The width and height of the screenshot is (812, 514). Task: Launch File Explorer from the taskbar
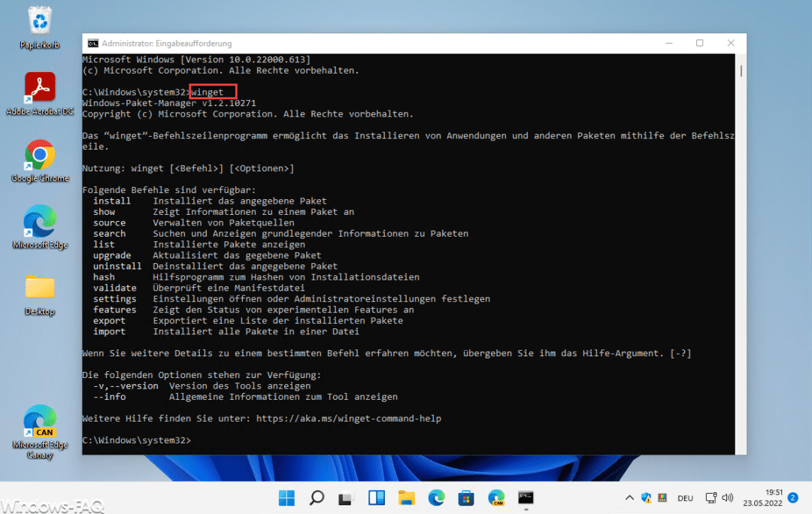pyautogui.click(x=406, y=497)
